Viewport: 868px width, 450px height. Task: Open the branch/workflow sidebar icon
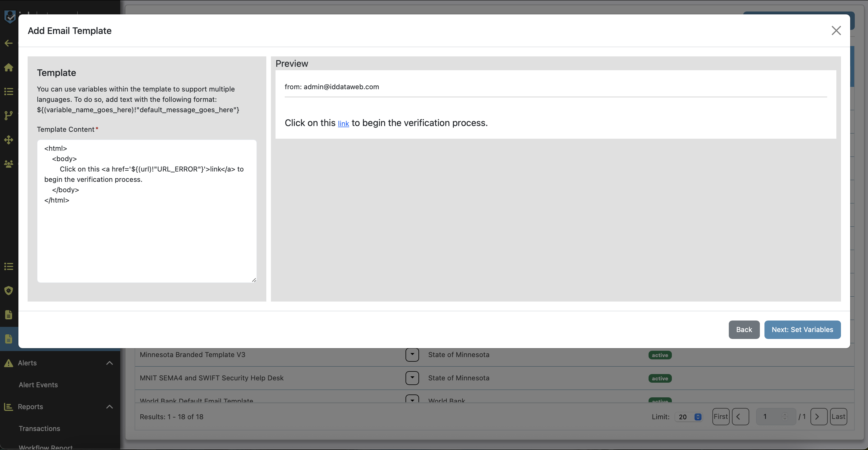coord(9,115)
